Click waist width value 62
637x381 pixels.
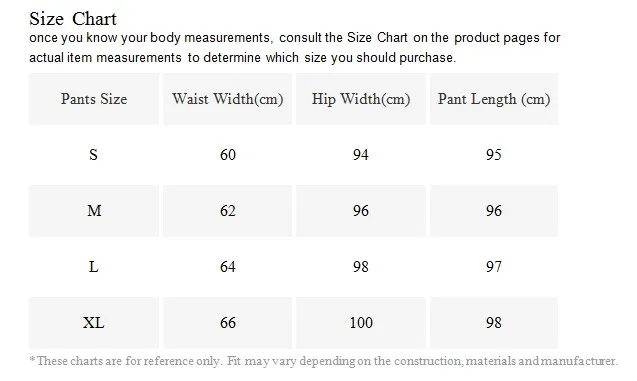pyautogui.click(x=228, y=211)
